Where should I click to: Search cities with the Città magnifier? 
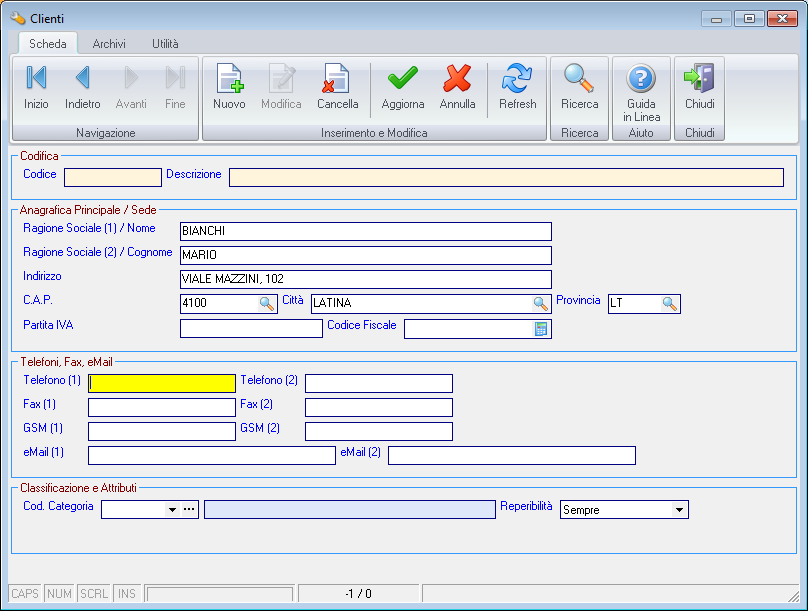(x=541, y=303)
